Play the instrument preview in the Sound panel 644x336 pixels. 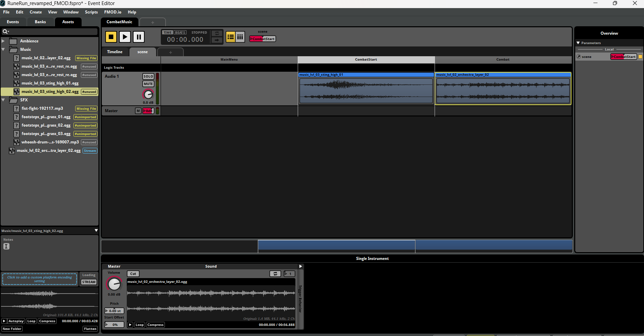click(x=130, y=325)
